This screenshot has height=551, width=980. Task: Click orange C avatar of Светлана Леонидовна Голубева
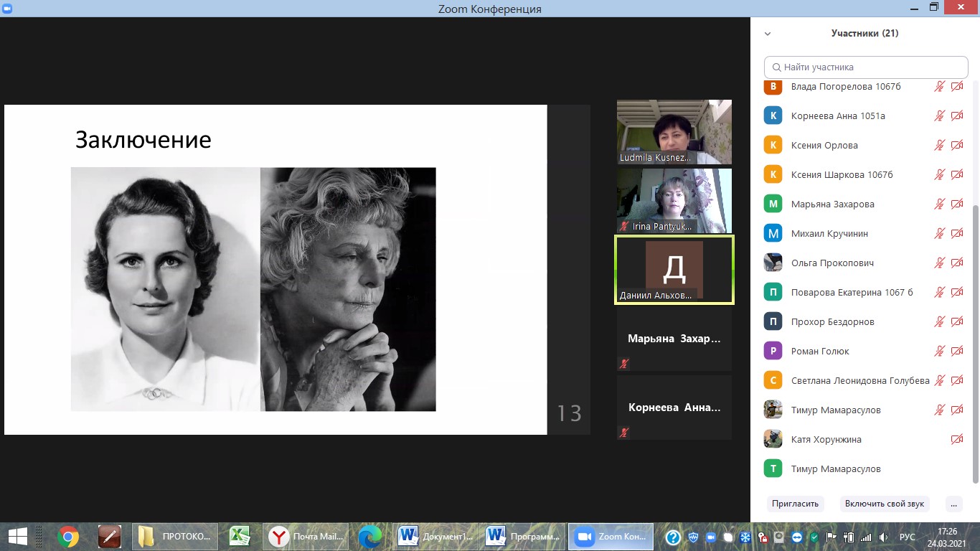click(x=773, y=381)
